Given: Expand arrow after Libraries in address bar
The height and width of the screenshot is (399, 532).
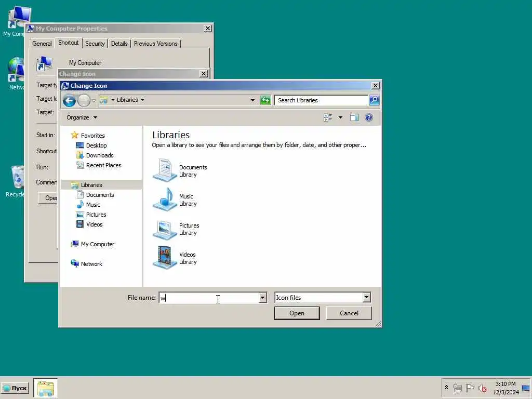Looking at the screenshot, I should coord(142,100).
